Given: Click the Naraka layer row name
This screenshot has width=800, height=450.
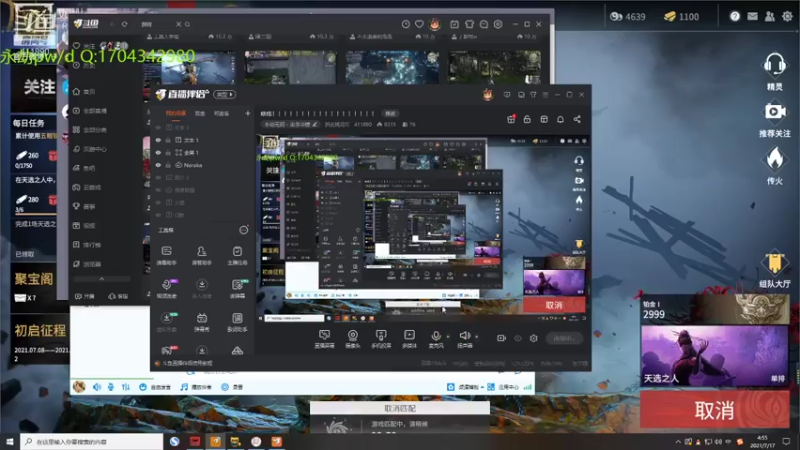Looking at the screenshot, I should coord(193,165).
